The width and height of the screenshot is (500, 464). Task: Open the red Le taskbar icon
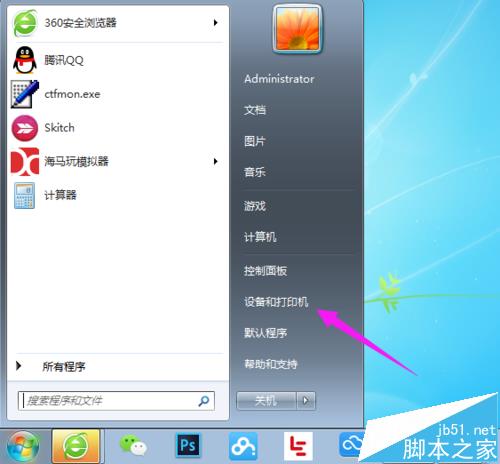pyautogui.click(x=298, y=446)
